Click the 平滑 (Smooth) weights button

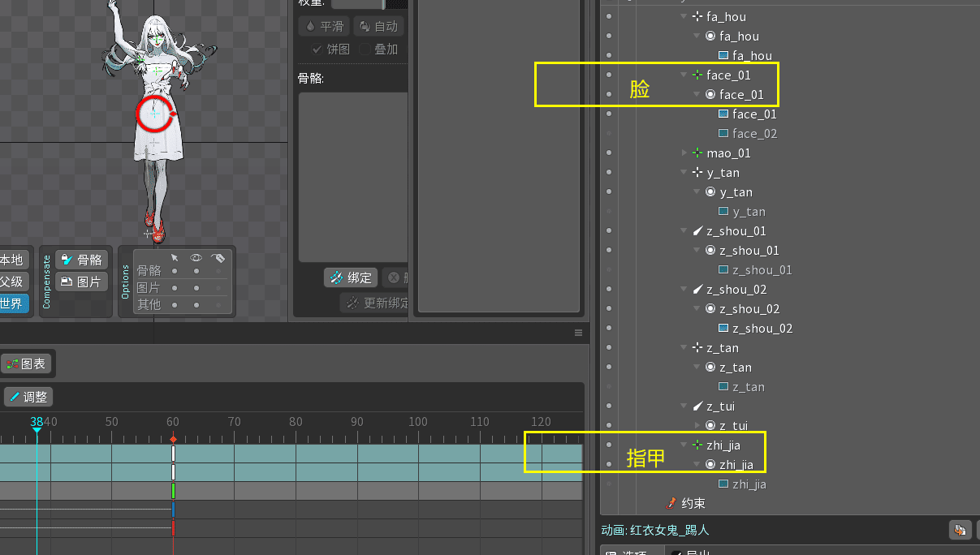click(323, 26)
